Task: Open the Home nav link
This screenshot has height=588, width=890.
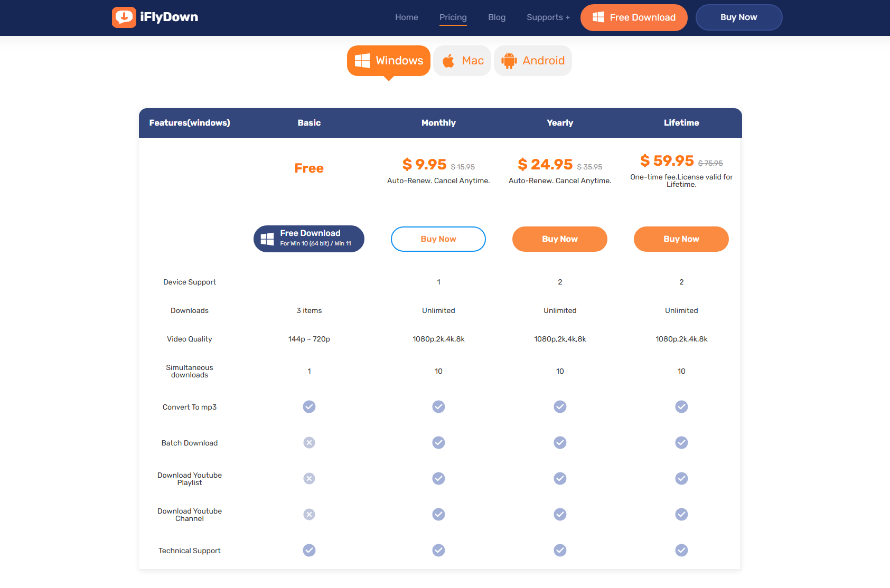Action: pos(406,17)
